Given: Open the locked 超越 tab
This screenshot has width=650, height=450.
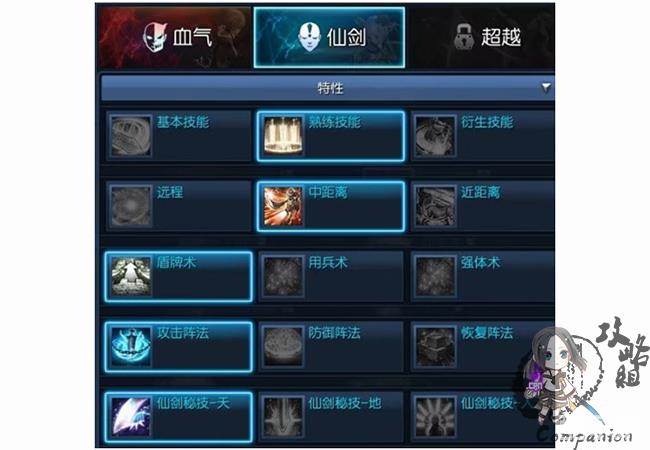Looking at the screenshot, I should tap(481, 37).
